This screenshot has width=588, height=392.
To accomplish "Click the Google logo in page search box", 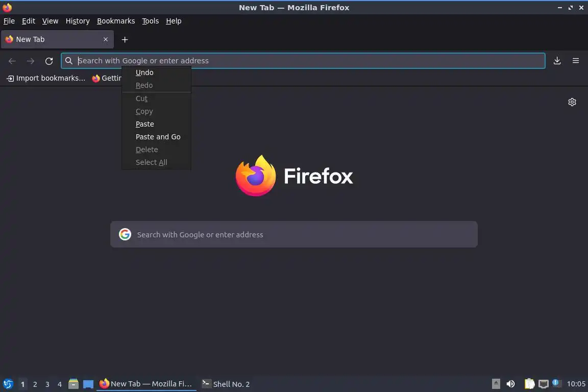I will (125, 234).
